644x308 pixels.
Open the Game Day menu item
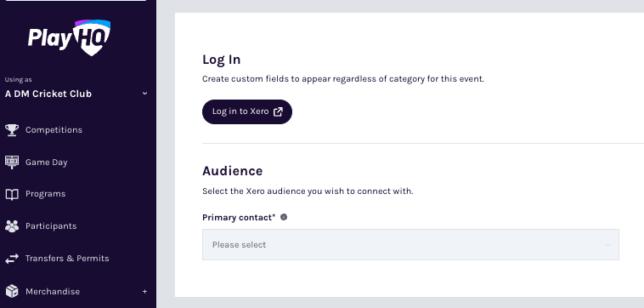pyautogui.click(x=47, y=163)
